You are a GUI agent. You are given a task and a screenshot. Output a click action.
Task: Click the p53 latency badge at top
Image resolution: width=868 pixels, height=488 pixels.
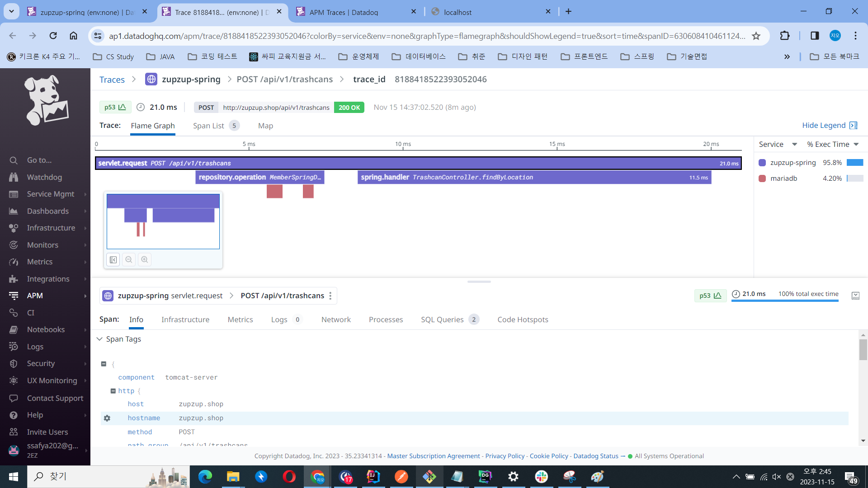pyautogui.click(x=115, y=107)
